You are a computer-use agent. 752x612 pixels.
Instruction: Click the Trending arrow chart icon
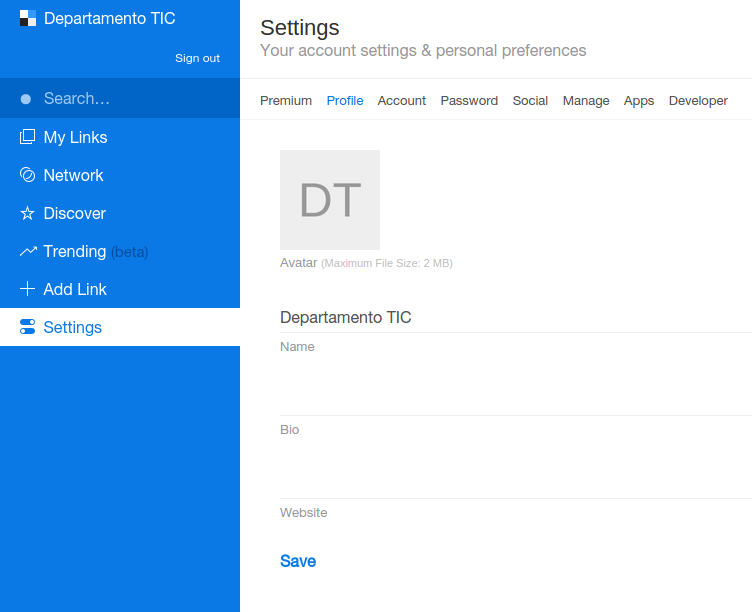tap(27, 251)
